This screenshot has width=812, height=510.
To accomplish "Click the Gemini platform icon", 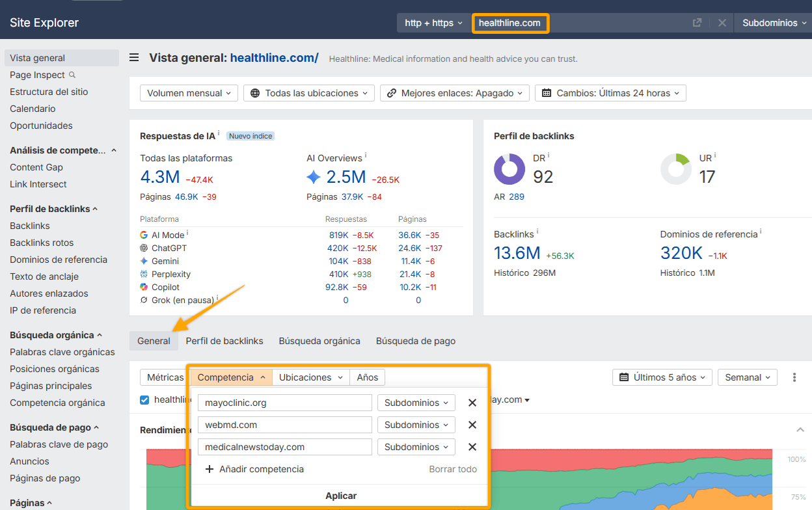I will pyautogui.click(x=144, y=261).
